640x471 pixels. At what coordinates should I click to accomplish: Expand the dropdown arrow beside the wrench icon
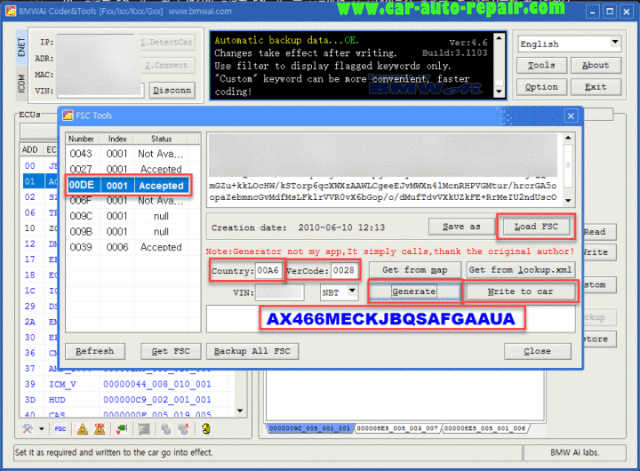pos(41,429)
